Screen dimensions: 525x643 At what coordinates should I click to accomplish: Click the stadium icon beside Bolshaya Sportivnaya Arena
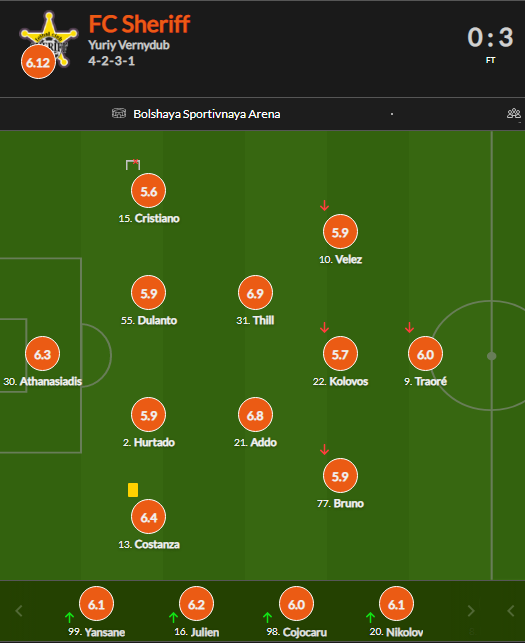[119, 113]
